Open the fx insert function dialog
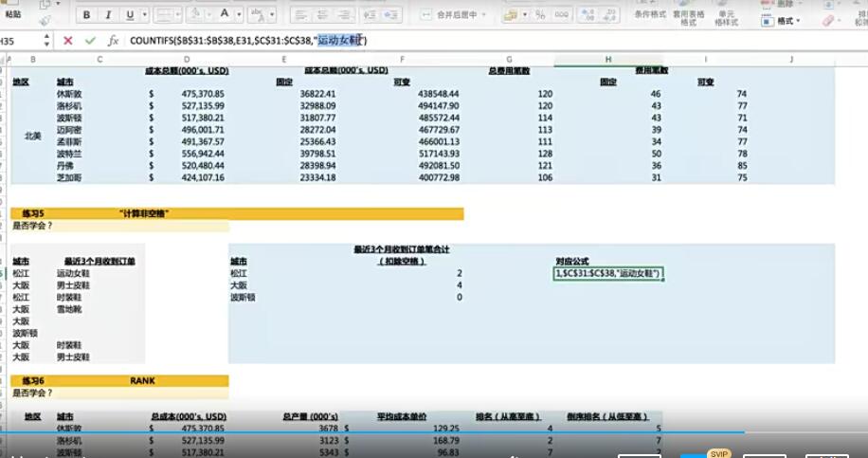 pyautogui.click(x=114, y=41)
